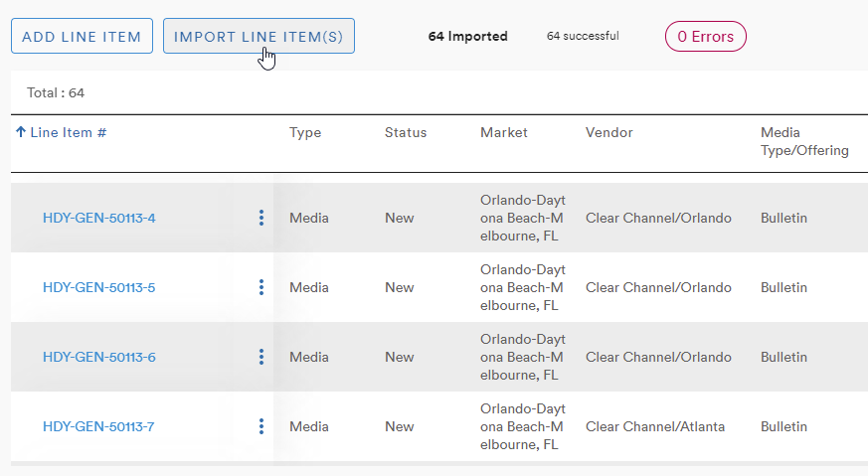Click Bulletin in the 50113-6 row
This screenshot has height=476, width=868.
[783, 357]
